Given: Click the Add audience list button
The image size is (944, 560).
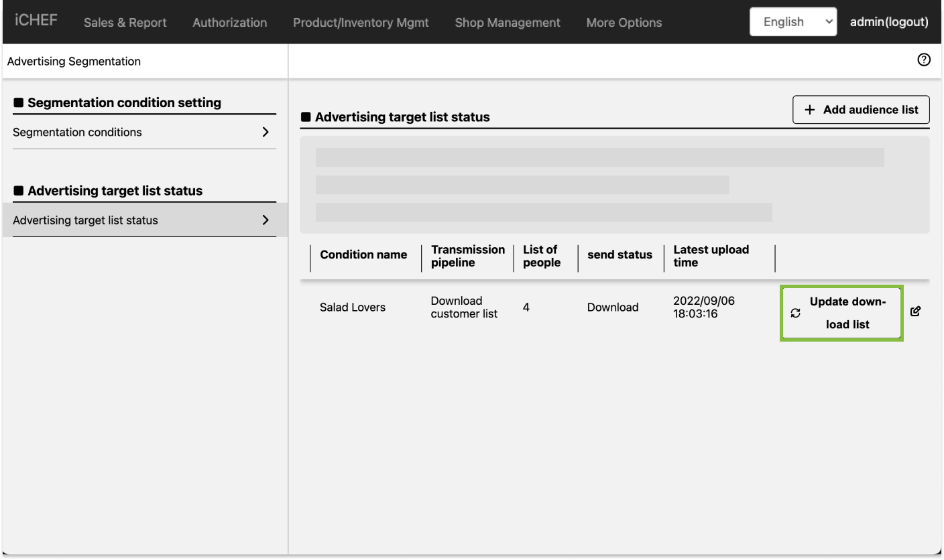Looking at the screenshot, I should (x=861, y=110).
